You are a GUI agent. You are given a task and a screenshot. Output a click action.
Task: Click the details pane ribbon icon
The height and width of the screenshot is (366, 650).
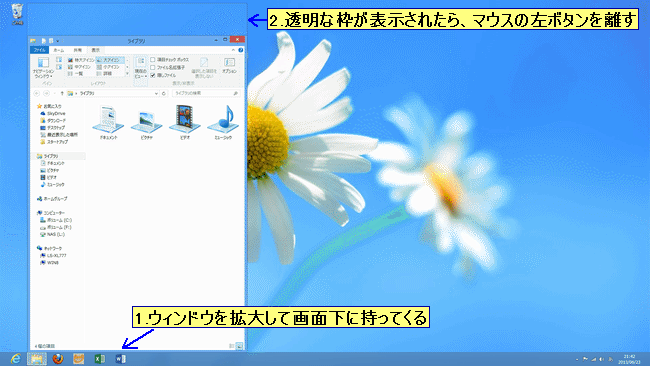click(x=59, y=67)
